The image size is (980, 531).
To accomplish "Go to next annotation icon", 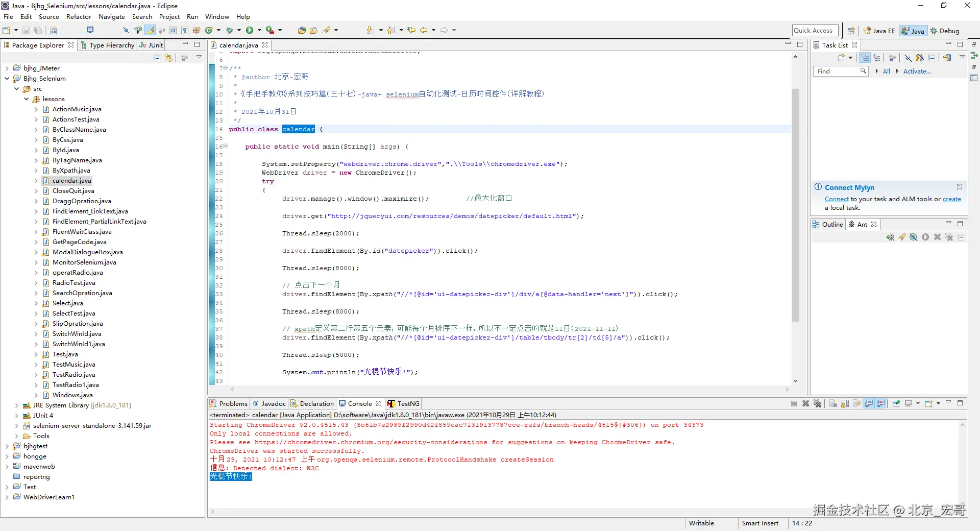I will pos(371,31).
